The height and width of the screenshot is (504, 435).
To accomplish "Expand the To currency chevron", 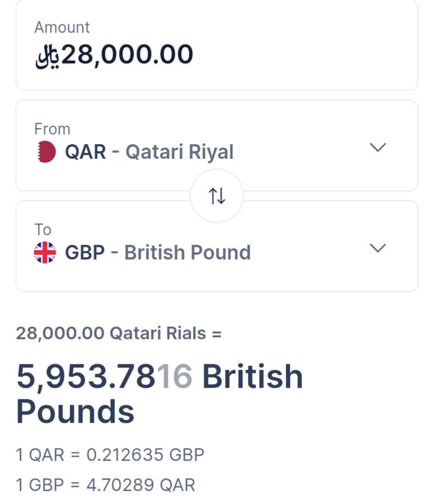I will point(378,248).
